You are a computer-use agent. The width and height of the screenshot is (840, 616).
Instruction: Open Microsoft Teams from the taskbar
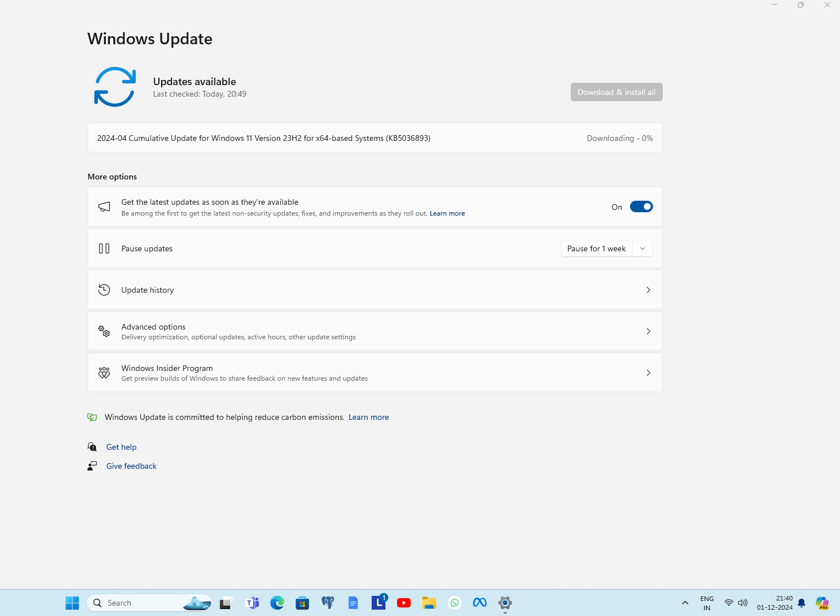pos(252,603)
